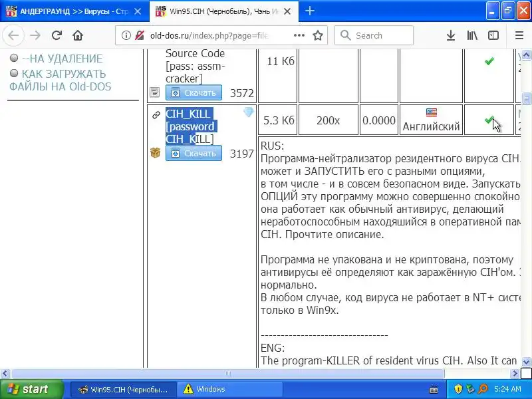Open the Windows warning taskbar button

231,390
